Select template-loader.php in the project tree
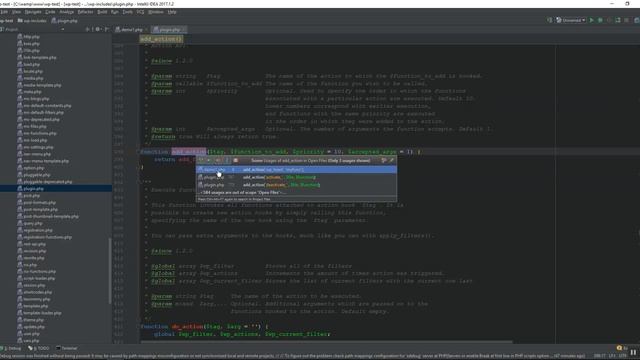The height and width of the screenshot is (360, 640). coord(39,313)
